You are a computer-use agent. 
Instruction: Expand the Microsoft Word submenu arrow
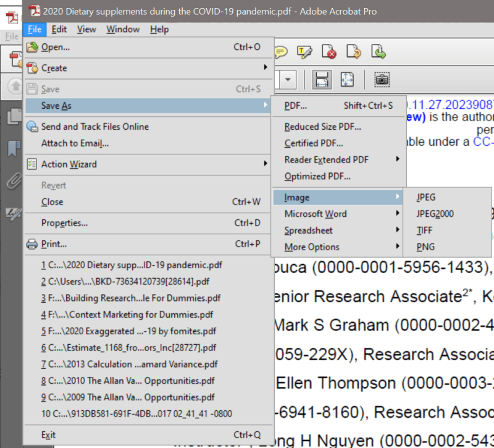[x=398, y=213]
